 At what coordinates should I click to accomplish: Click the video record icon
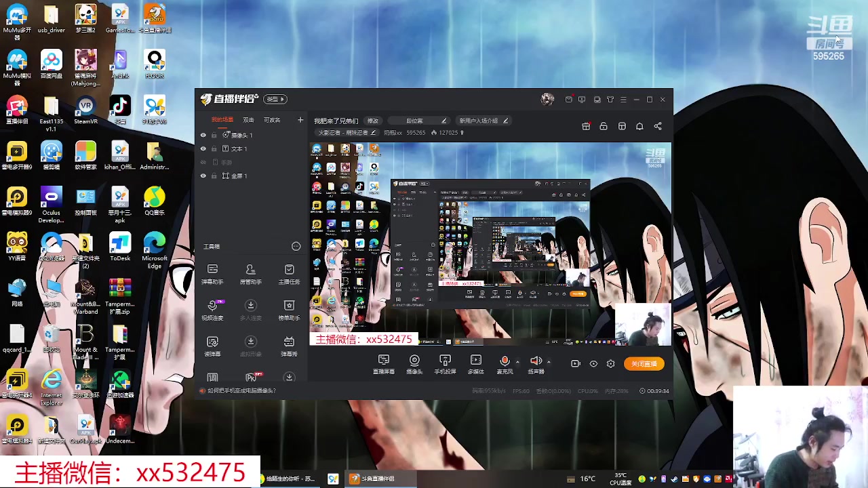[576, 364]
